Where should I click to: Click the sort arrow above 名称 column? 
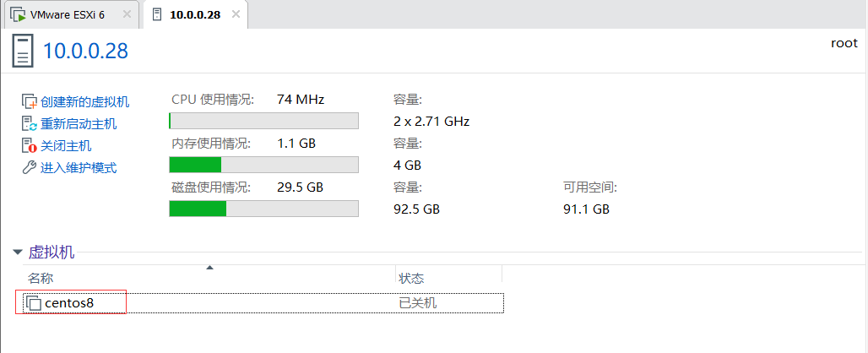click(x=209, y=268)
